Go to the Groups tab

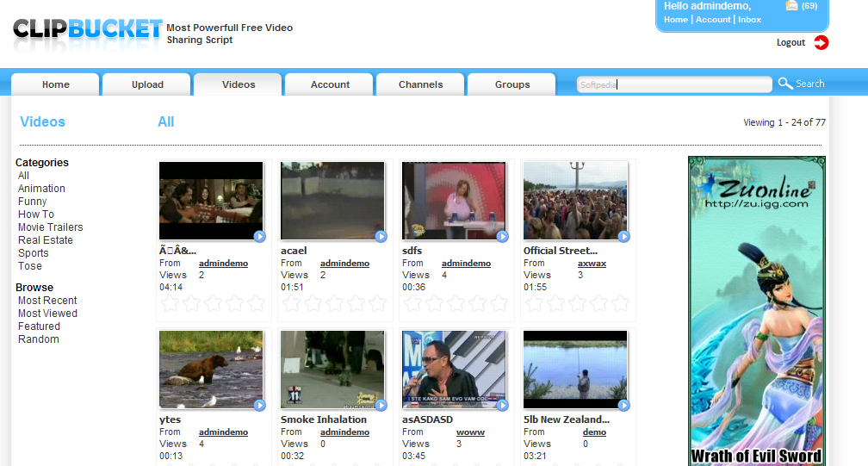[x=512, y=84]
